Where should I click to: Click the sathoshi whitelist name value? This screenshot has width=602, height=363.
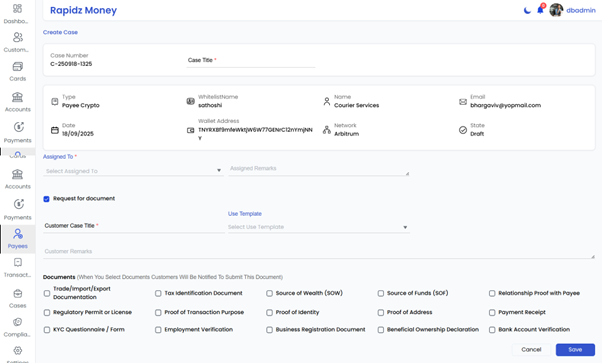(x=210, y=105)
